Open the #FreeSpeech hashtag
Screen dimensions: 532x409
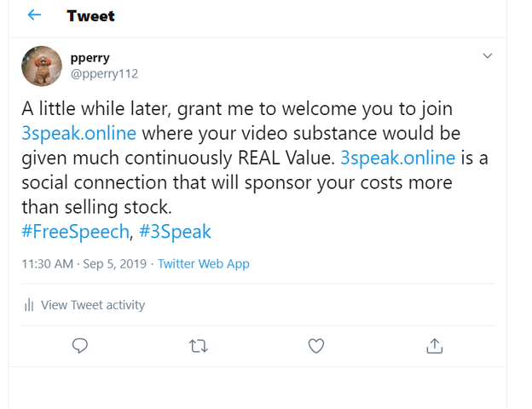(x=74, y=231)
